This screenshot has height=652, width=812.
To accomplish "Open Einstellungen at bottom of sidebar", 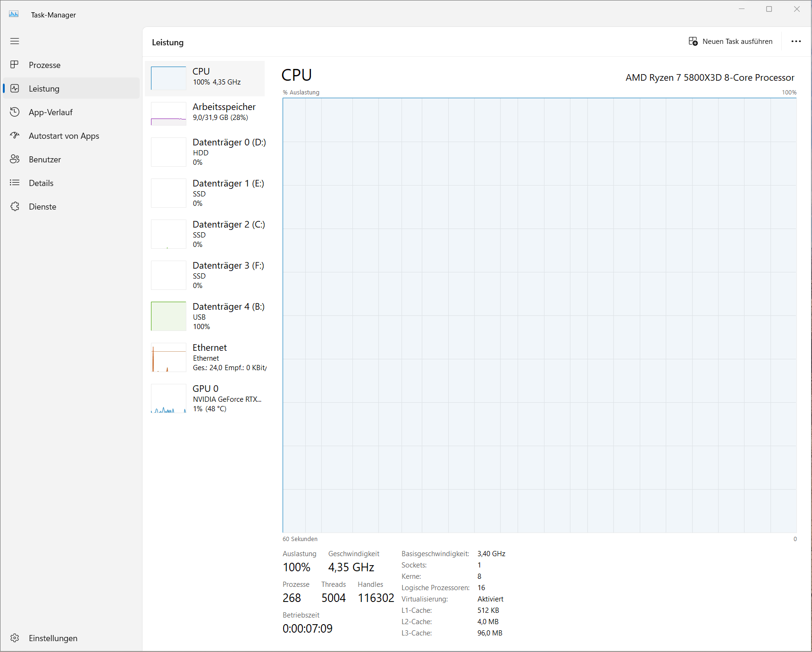I will coord(71,638).
